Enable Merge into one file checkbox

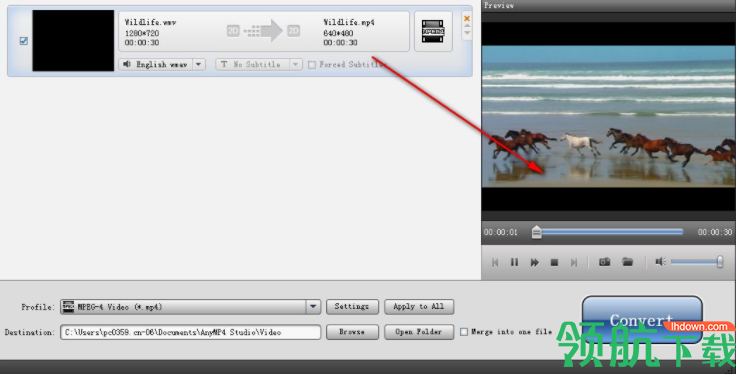pyautogui.click(x=464, y=332)
